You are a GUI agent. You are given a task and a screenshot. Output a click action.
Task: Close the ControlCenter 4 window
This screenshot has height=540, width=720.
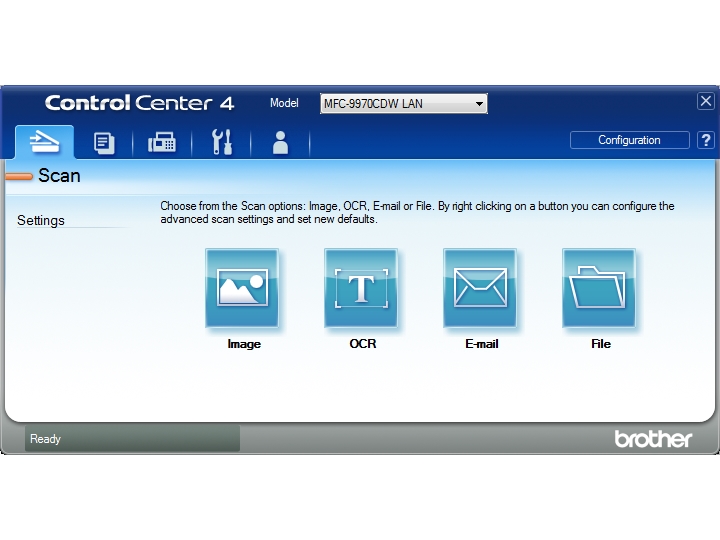(x=706, y=101)
